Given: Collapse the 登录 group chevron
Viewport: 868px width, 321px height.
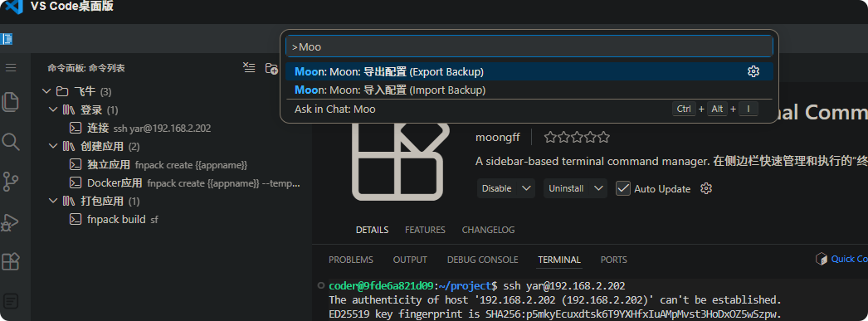Looking at the screenshot, I should coord(53,109).
